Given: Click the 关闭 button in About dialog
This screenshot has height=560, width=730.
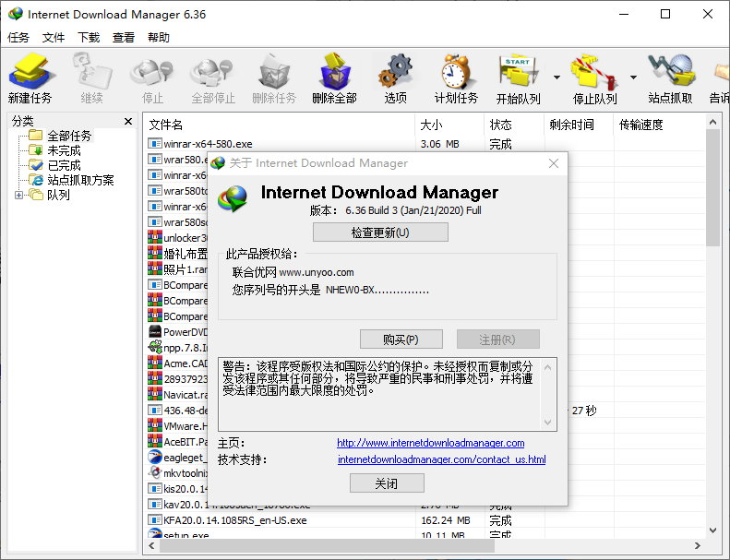Looking at the screenshot, I should click(x=387, y=483).
